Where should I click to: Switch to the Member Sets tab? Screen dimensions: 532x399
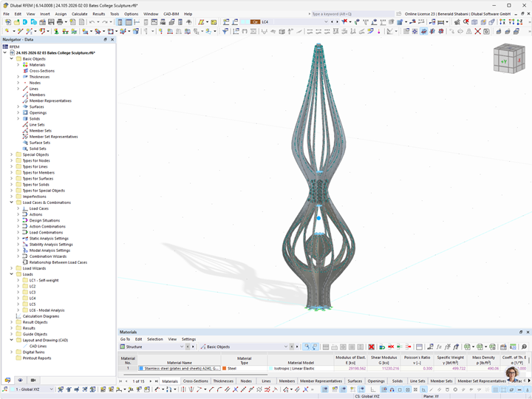441,381
